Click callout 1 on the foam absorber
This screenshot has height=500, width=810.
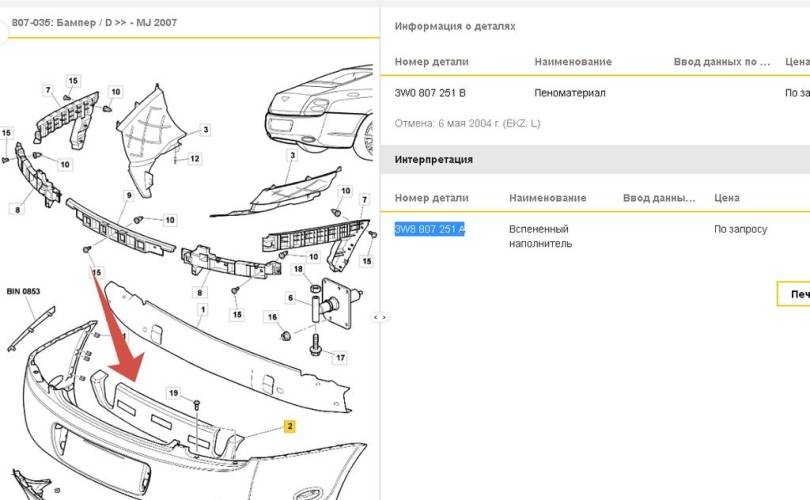[x=203, y=309]
